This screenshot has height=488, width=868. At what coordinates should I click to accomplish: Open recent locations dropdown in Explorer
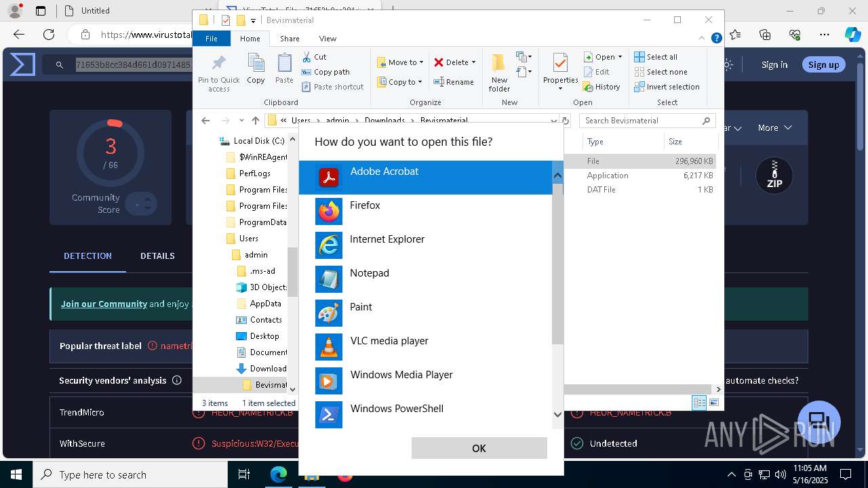pos(241,121)
